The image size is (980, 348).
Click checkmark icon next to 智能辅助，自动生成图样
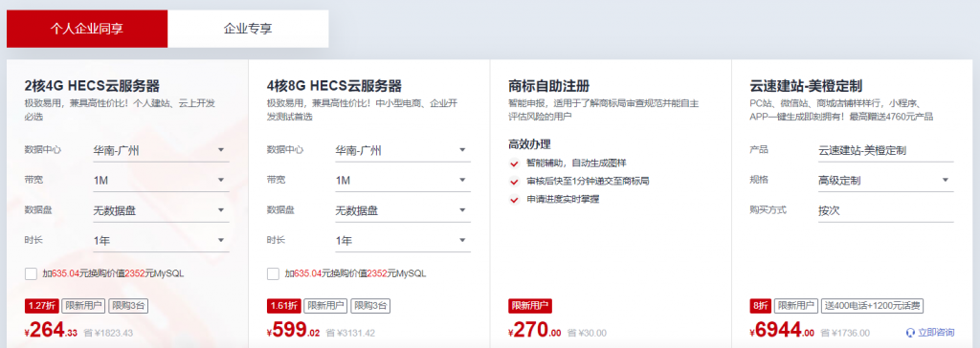pos(514,163)
